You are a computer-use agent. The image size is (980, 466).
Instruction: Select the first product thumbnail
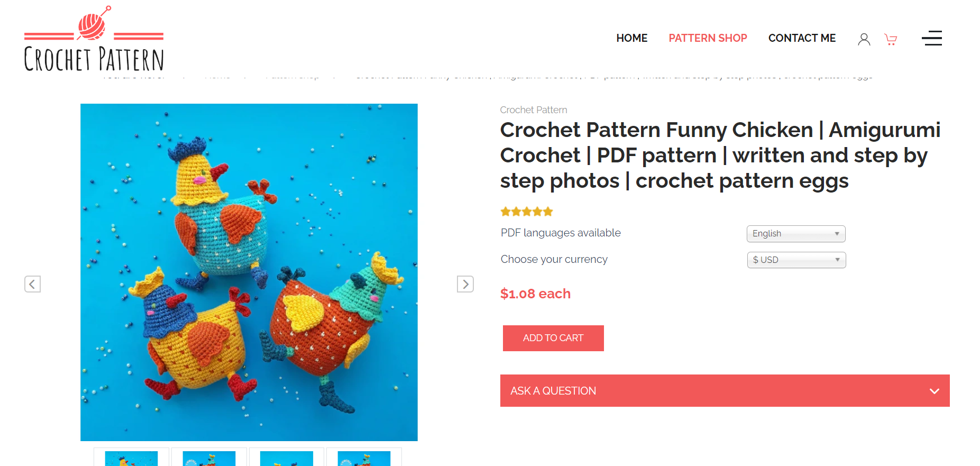pos(131,458)
